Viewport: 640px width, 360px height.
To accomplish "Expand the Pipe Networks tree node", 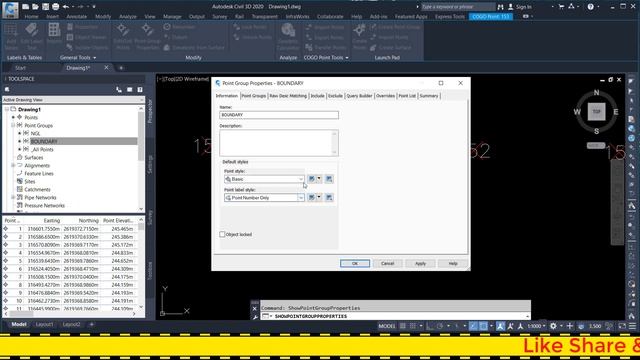I will click(13, 198).
